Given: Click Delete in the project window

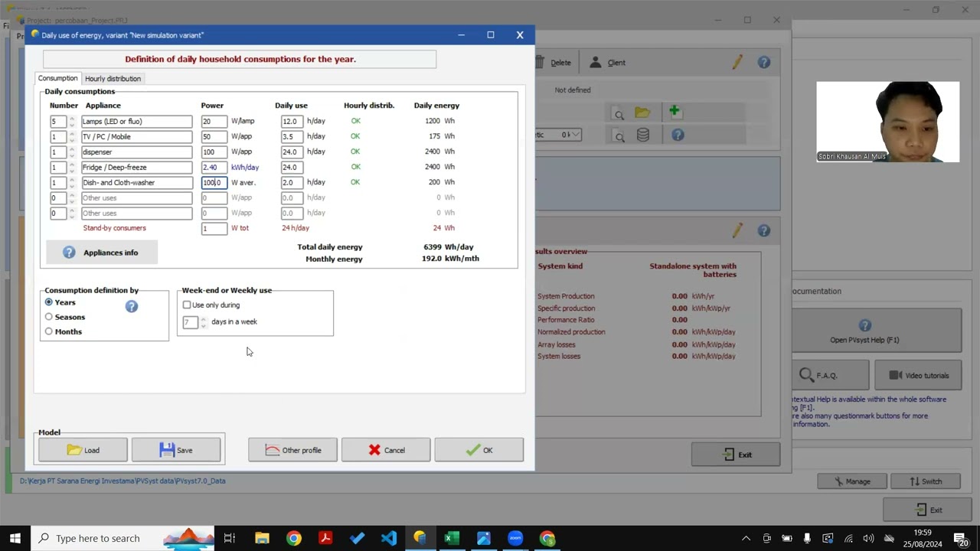Looking at the screenshot, I should tap(554, 63).
